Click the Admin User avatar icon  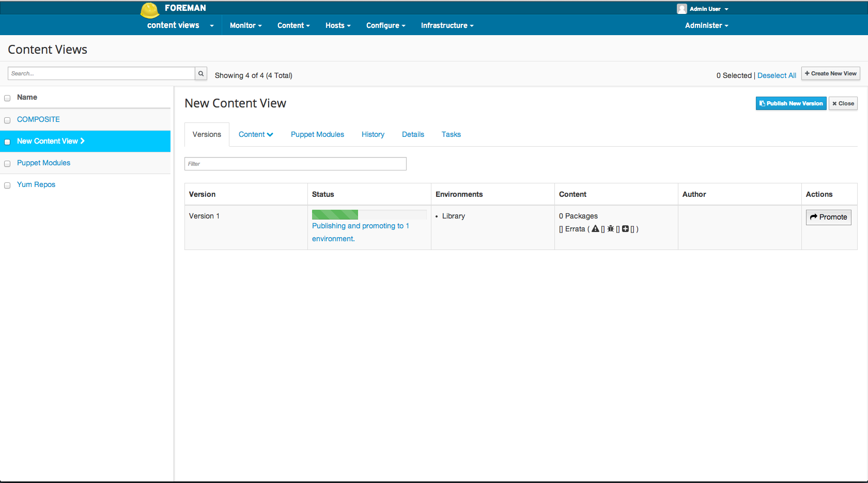pyautogui.click(x=682, y=9)
